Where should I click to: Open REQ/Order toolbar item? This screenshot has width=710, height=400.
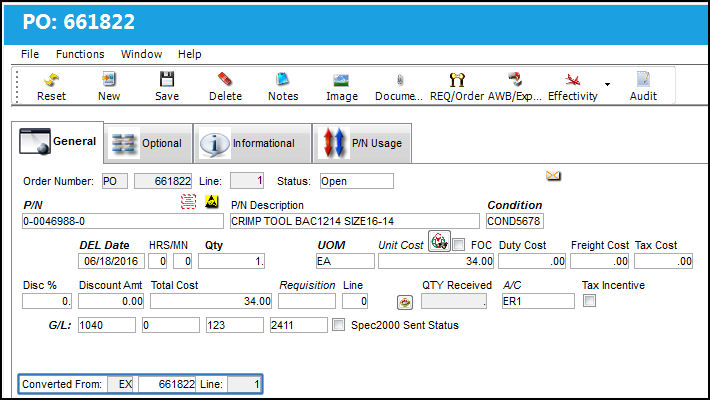pyautogui.click(x=457, y=80)
